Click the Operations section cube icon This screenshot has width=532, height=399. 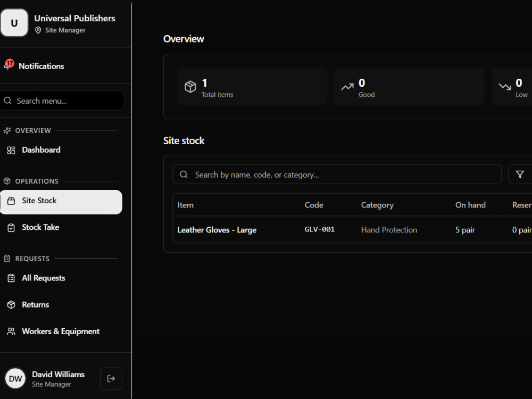(7, 181)
